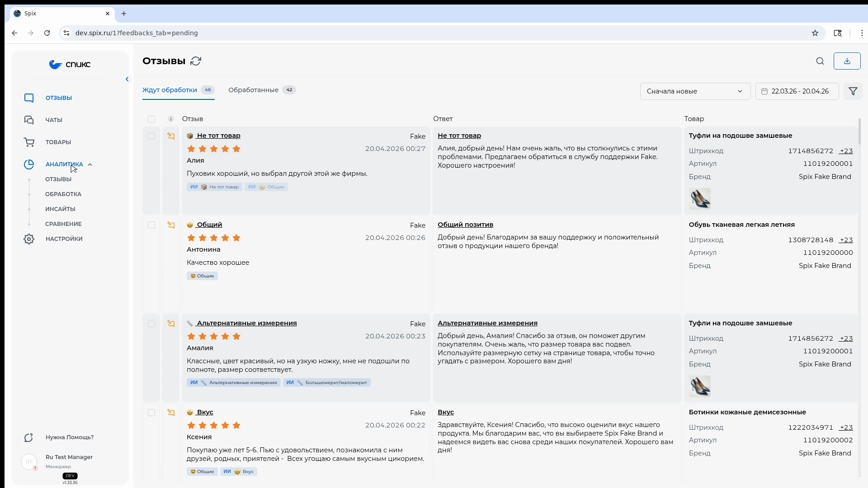Collapse the Аналитика submenu chevron
The image size is (868, 488).
point(90,164)
